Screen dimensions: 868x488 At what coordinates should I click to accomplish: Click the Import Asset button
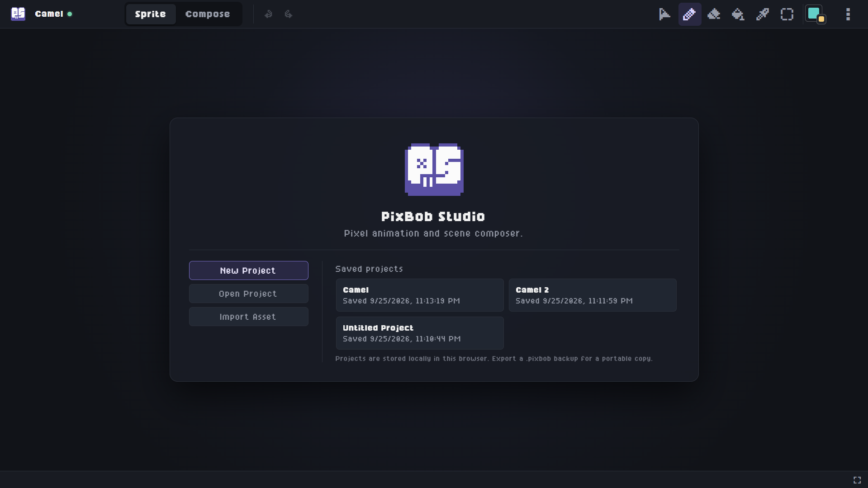(248, 317)
